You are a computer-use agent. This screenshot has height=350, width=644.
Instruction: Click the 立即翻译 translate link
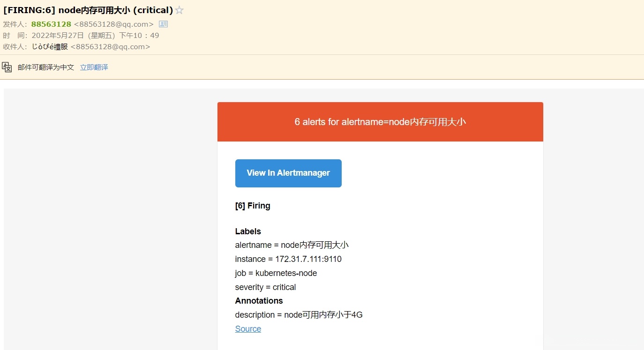tap(94, 67)
